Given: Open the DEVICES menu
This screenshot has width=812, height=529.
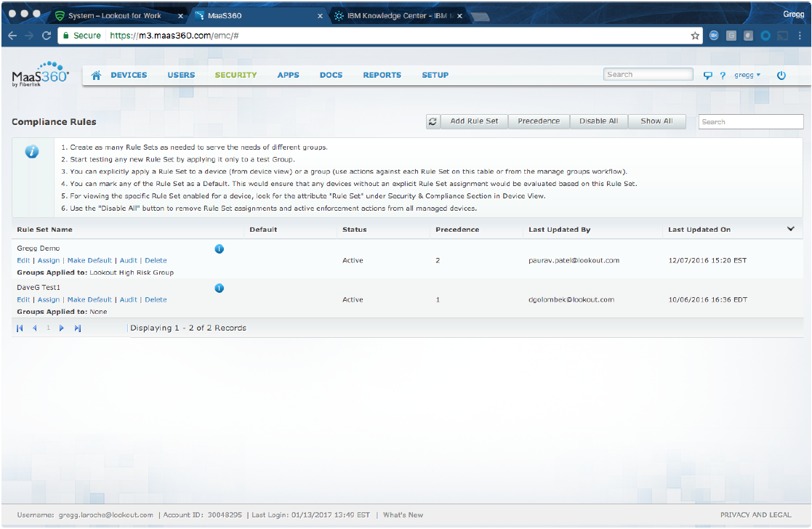Looking at the screenshot, I should [129, 75].
